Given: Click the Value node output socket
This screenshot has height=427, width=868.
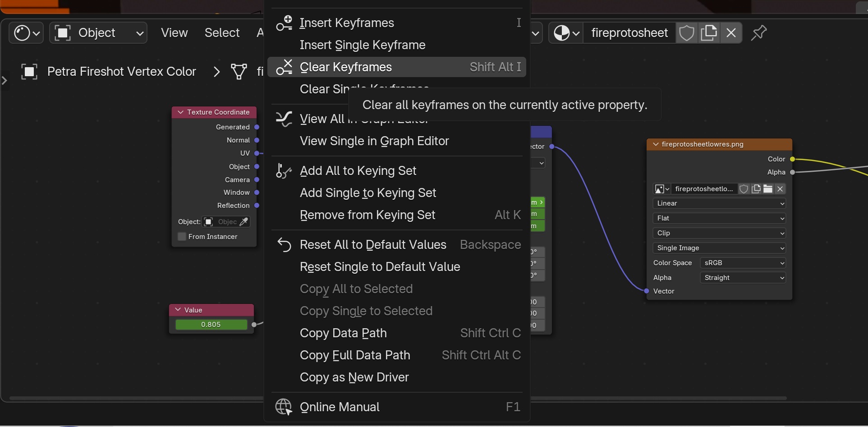Looking at the screenshot, I should [254, 325].
